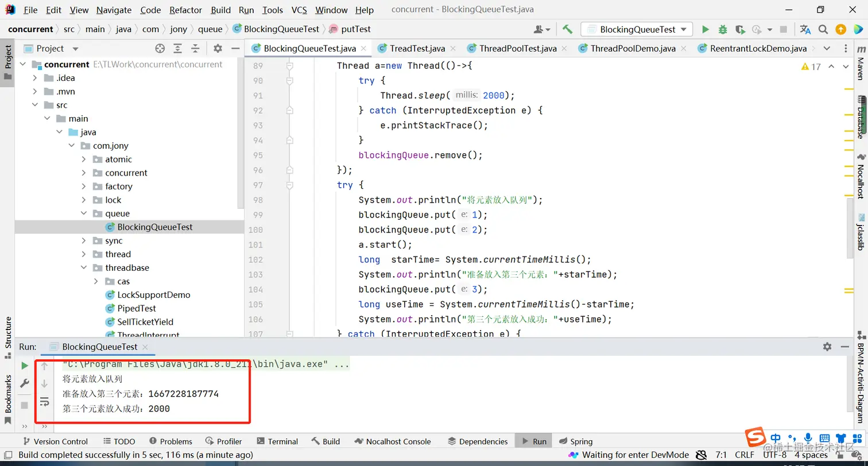Open BlockingQueueTest run configuration dropdown

(x=637, y=29)
